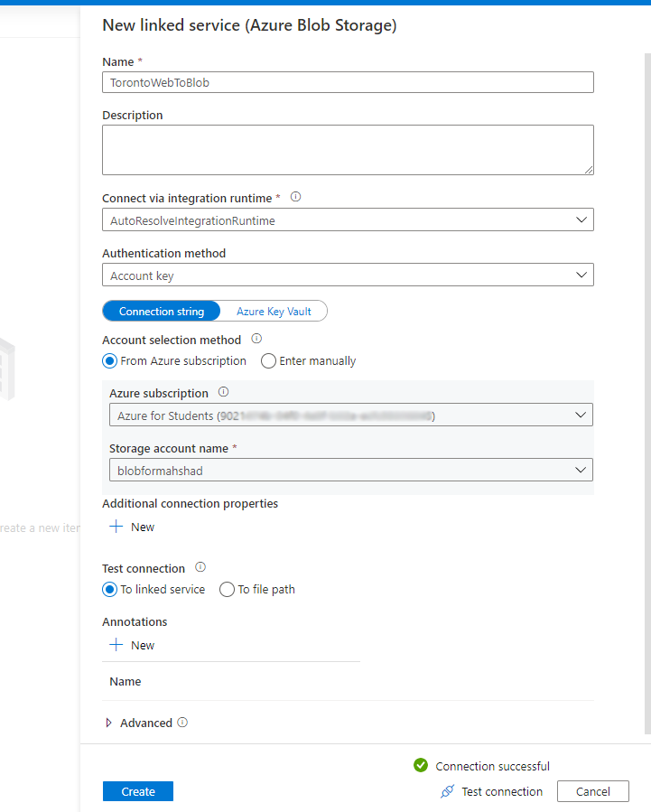Image resolution: width=651 pixels, height=812 pixels.
Task: Open the integration runtime dropdown
Action: pyautogui.click(x=348, y=220)
